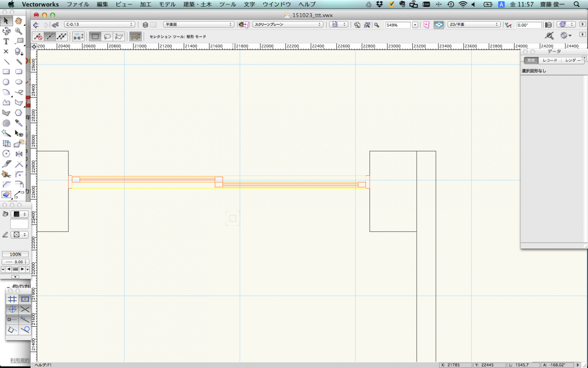Expand the スクリーンプレーン plane dropdown
The height and width of the screenshot is (368, 588).
click(x=288, y=24)
